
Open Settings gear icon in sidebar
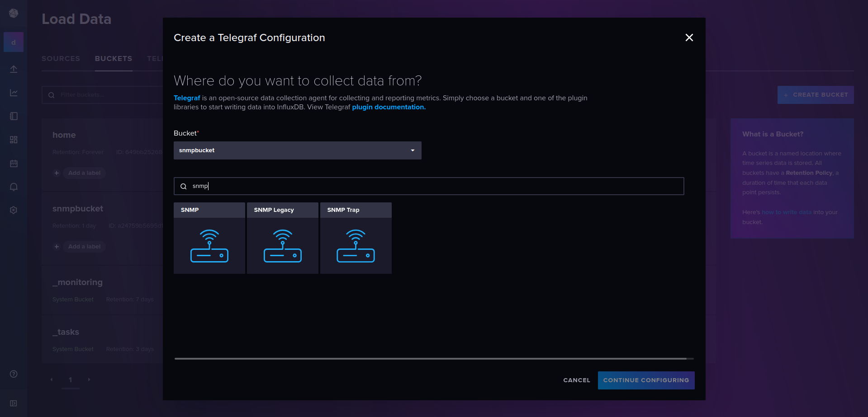[x=14, y=210]
